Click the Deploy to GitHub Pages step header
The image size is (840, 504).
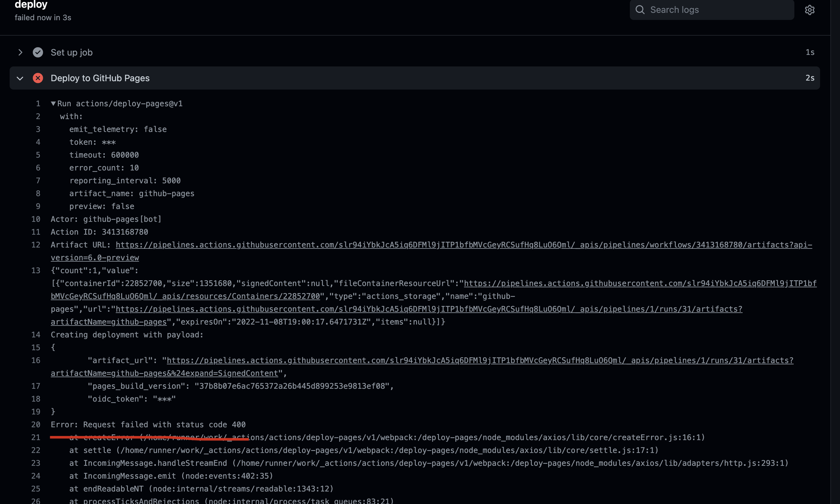click(x=100, y=78)
